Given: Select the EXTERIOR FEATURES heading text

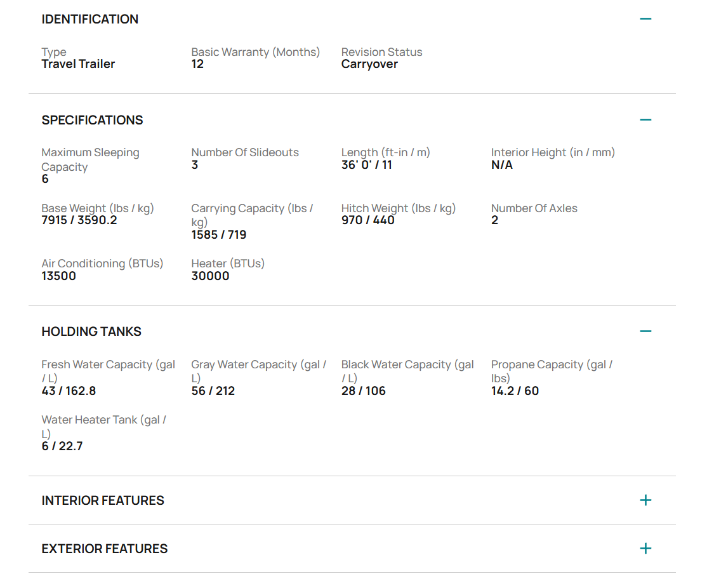Looking at the screenshot, I should [105, 549].
